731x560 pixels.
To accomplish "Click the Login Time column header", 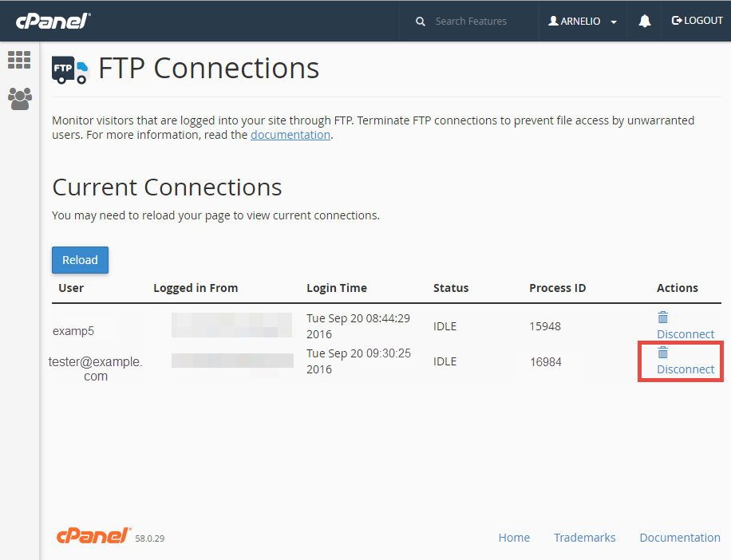I will pyautogui.click(x=337, y=288).
